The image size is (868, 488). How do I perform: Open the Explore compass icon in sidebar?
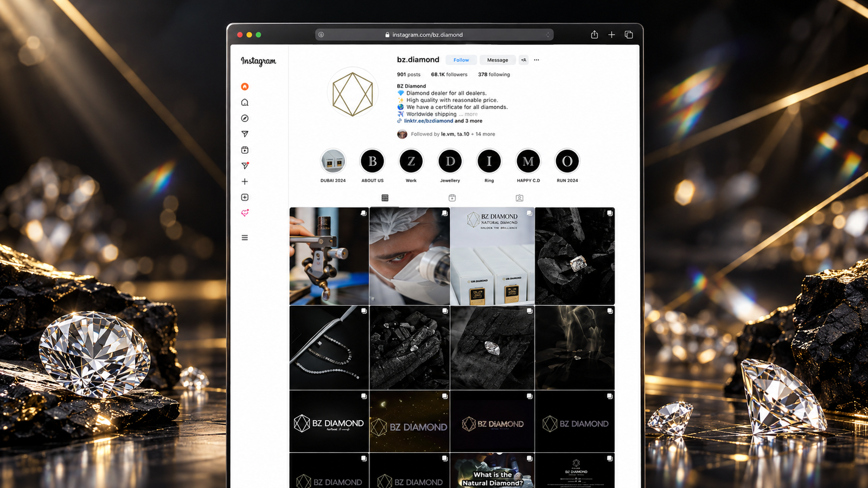tap(245, 118)
